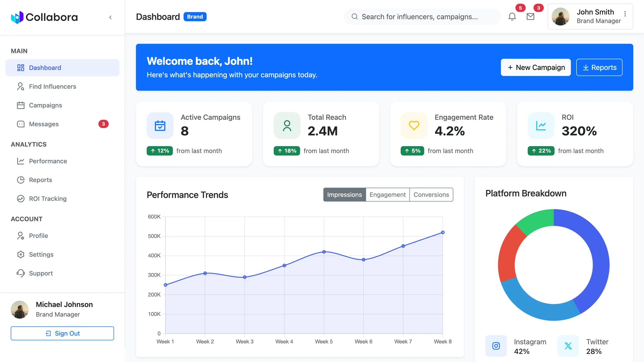Click the Profile person-gear icon
Image resolution: width=644 pixels, height=362 pixels.
(21, 236)
